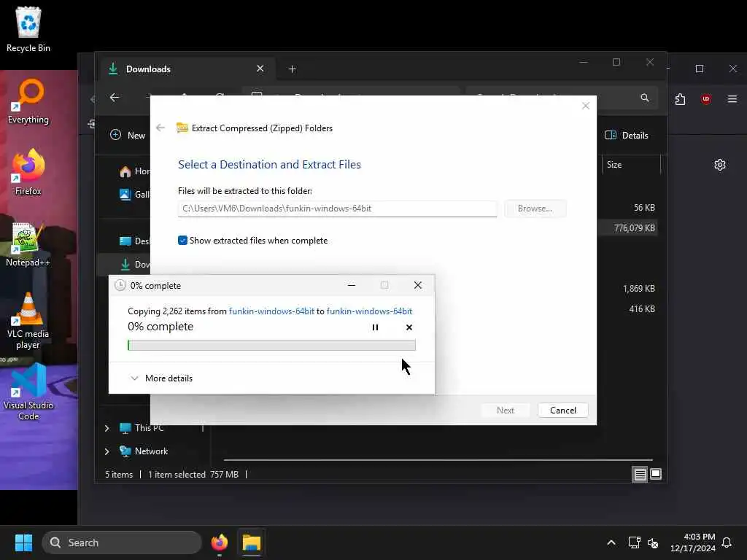Open the Everything search desktop shortcut
Image resolution: width=747 pixels, height=560 pixels.
pyautogui.click(x=28, y=101)
